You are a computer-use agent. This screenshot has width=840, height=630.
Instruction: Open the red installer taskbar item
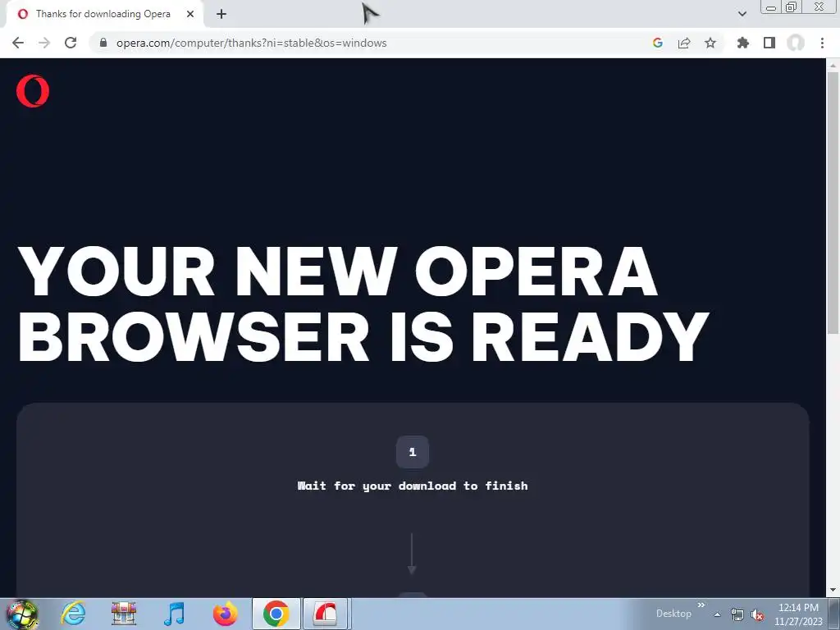point(326,614)
